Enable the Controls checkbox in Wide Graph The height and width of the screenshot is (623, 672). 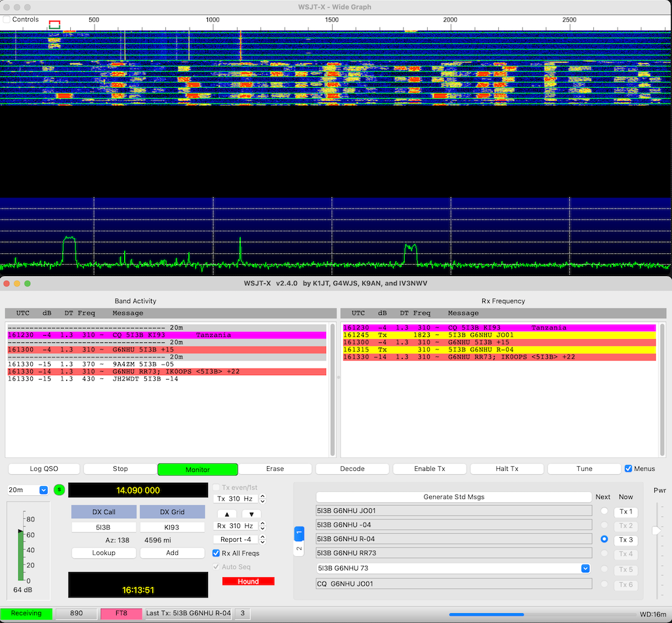click(x=7, y=20)
